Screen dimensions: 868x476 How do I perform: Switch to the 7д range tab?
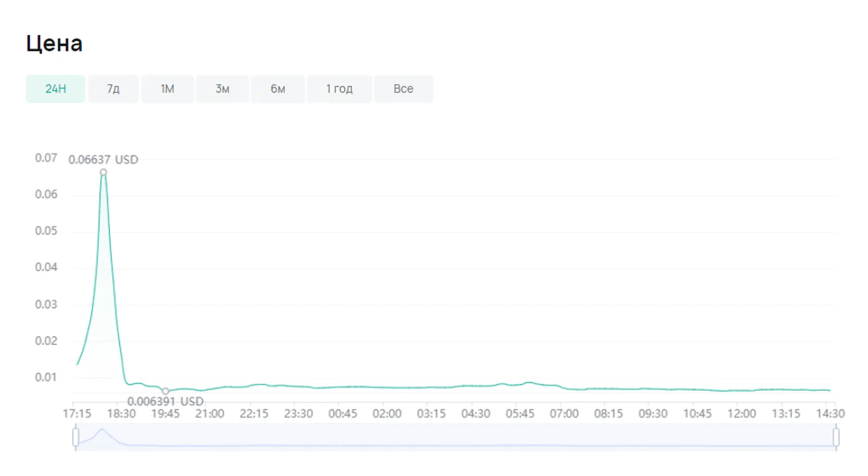click(113, 89)
